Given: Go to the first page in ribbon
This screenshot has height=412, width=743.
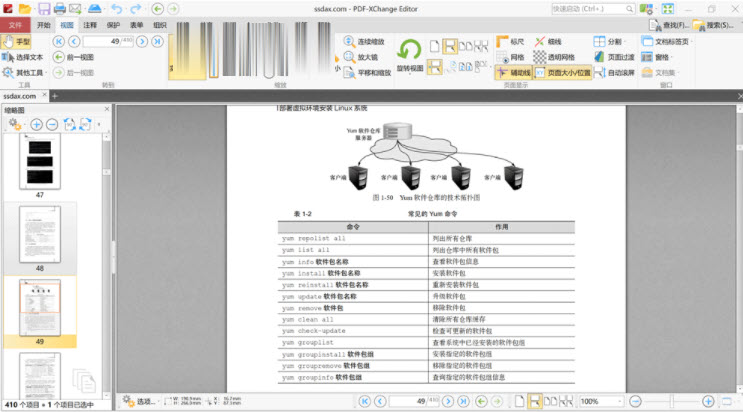Looking at the screenshot, I should pyautogui.click(x=58, y=41).
